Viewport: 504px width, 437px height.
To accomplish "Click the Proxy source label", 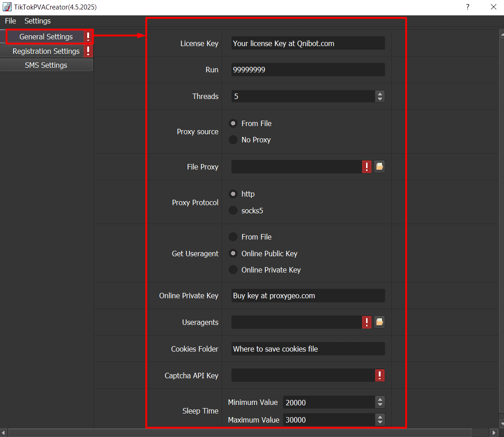I will pos(198,132).
